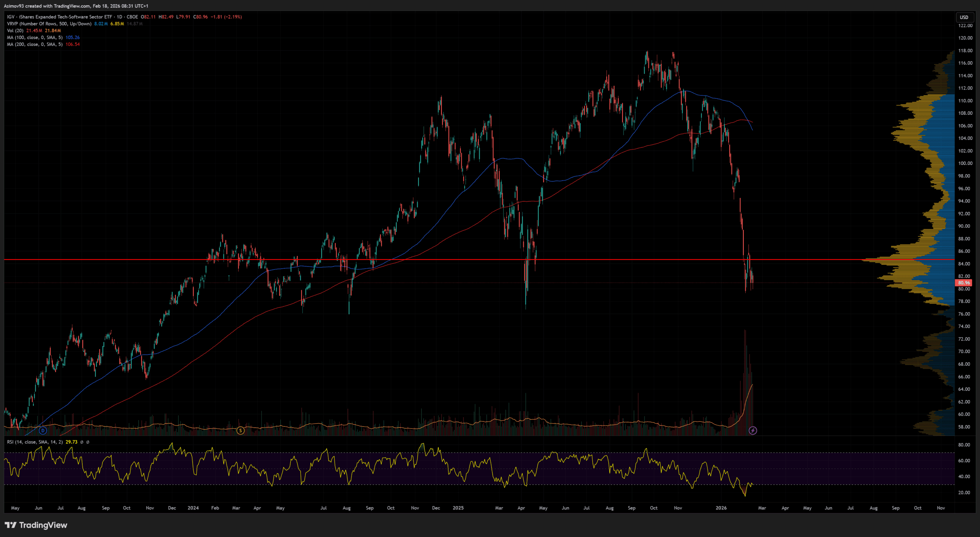Click the 1D interval in chart title
This screenshot has height=537, width=980.
119,17
